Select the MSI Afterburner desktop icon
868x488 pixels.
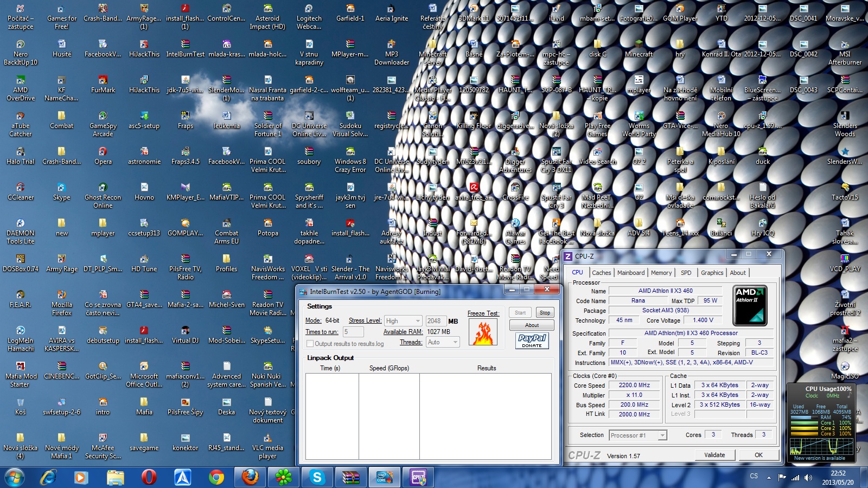845,53
